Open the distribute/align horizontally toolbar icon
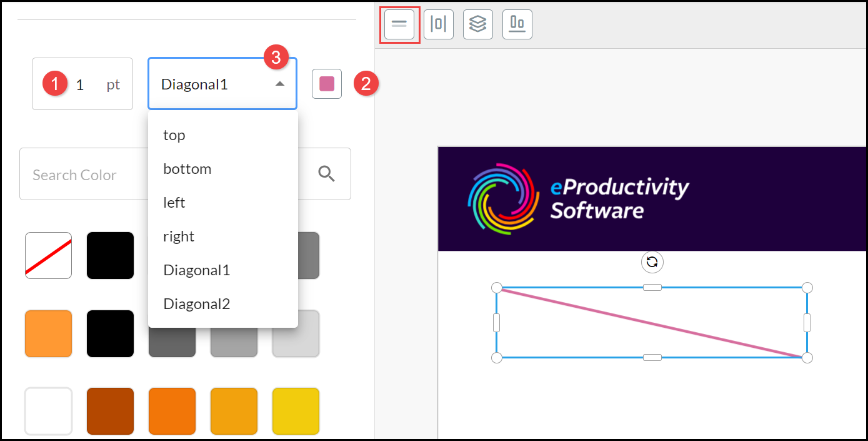Image resolution: width=868 pixels, height=441 pixels. tap(439, 24)
